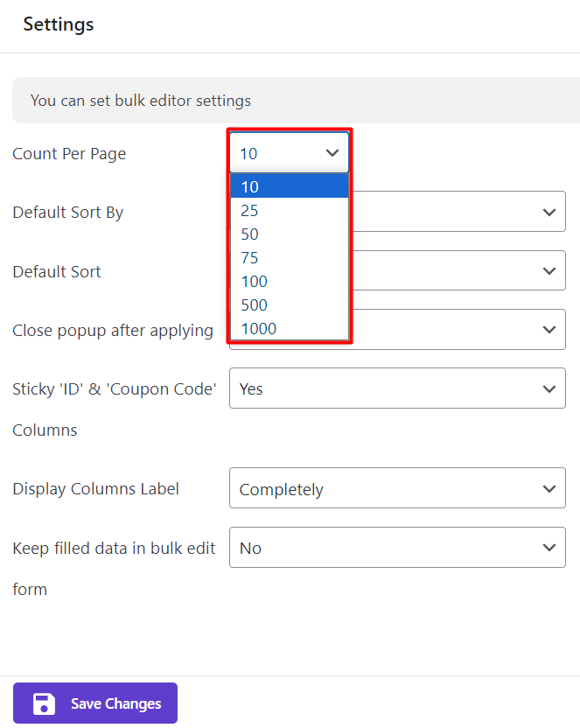Expand Sticky ID & Coupon Code dropdown showing Yes
Image resolution: width=580 pixels, height=728 pixels.
pyautogui.click(x=397, y=388)
